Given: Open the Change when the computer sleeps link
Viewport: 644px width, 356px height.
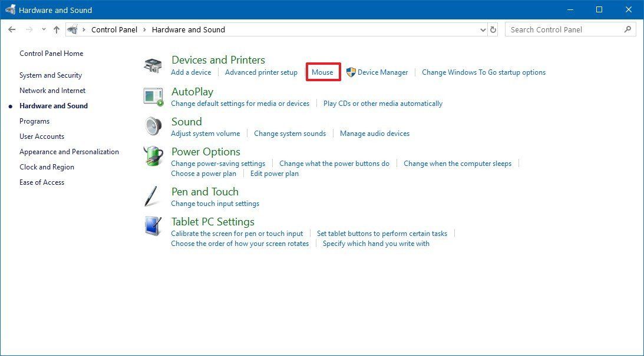Looking at the screenshot, I should (x=458, y=164).
